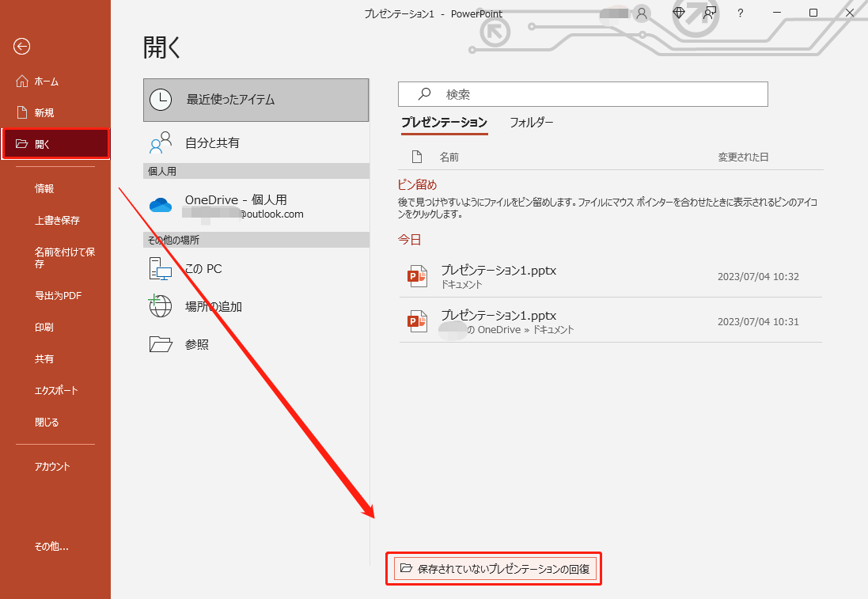Click the user account avatar icon
The image size is (868, 599).
[642, 13]
